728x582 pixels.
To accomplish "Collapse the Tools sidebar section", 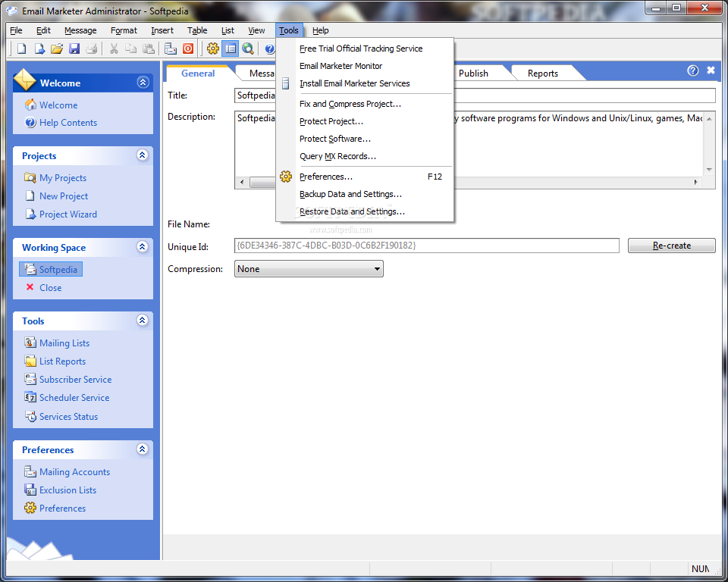I will click(143, 320).
